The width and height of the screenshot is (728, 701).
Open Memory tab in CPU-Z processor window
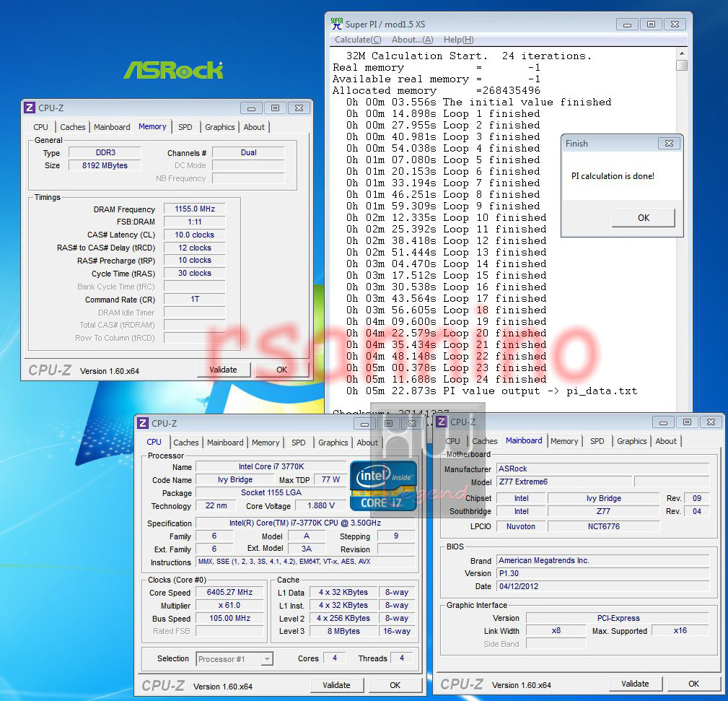(x=266, y=443)
